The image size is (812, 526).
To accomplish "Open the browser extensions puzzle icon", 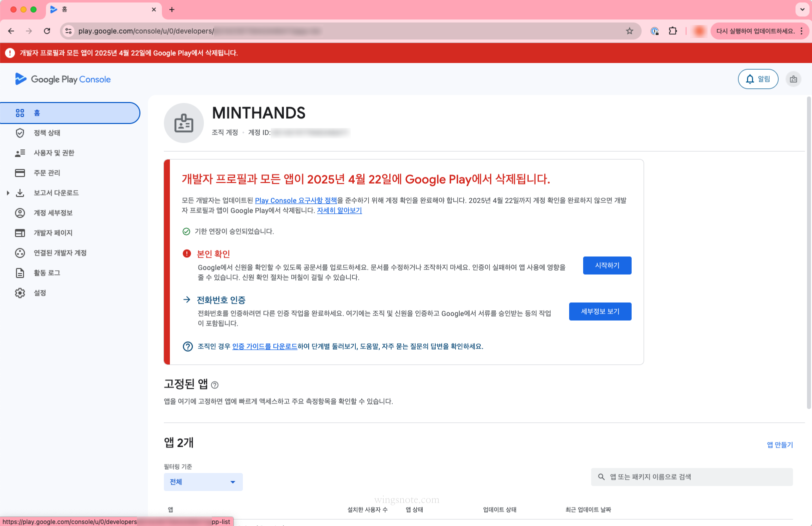I will (x=673, y=31).
